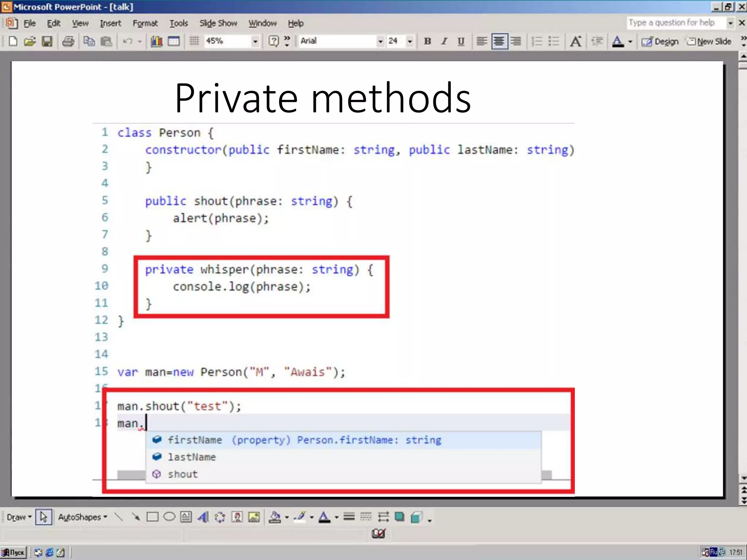Open the font size 24 dropdown

pyautogui.click(x=410, y=41)
